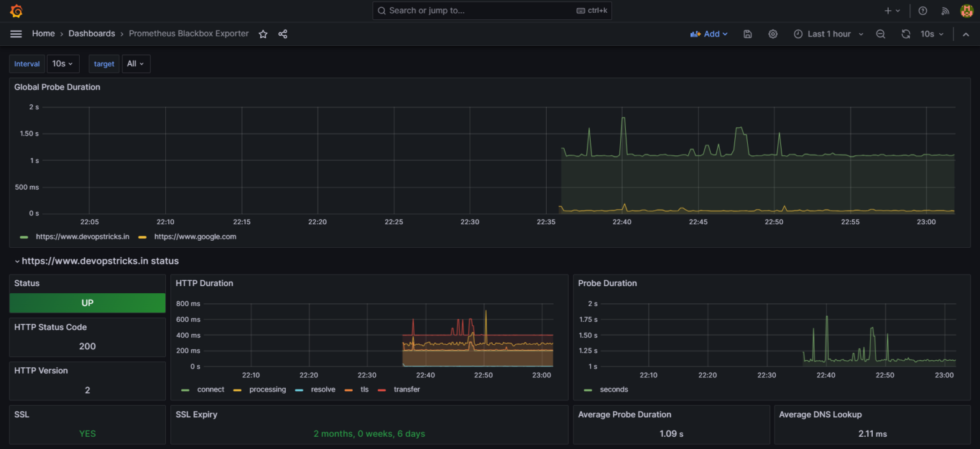
Task: Share the dashboard via the share icon
Action: point(283,34)
